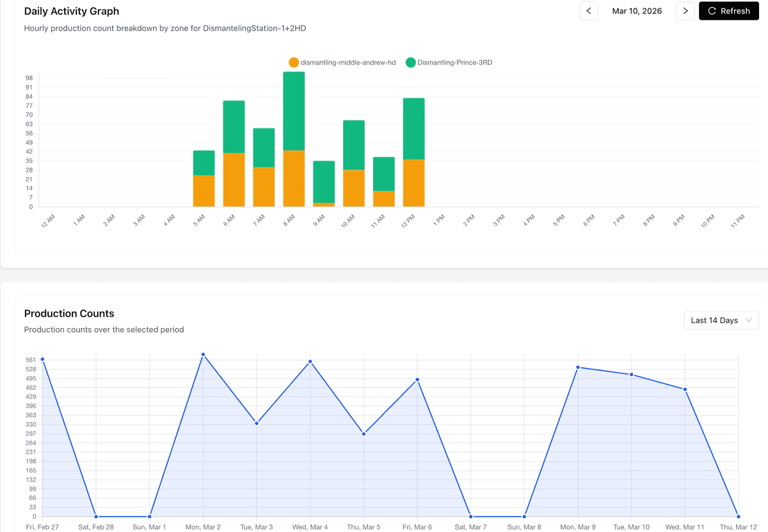Click the dropdown chevron on Last 14 Days
Image resolution: width=768 pixels, height=532 pixels.
click(750, 320)
